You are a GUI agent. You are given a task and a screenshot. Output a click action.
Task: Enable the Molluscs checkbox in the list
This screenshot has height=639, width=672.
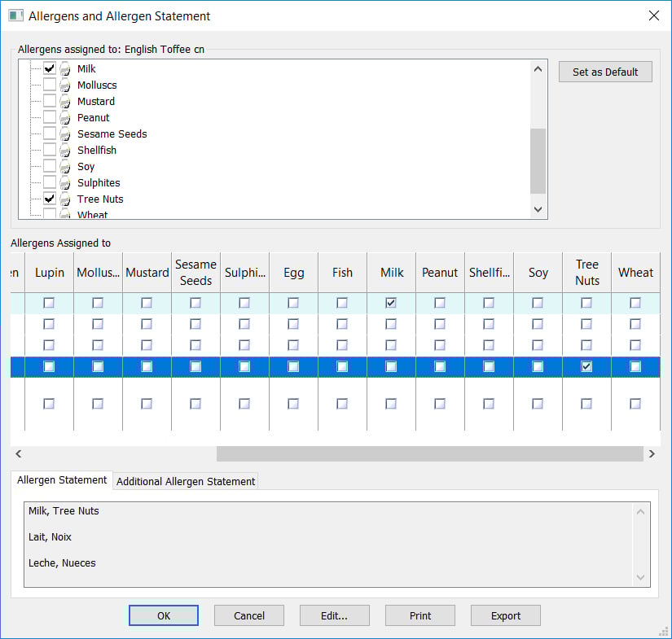50,85
